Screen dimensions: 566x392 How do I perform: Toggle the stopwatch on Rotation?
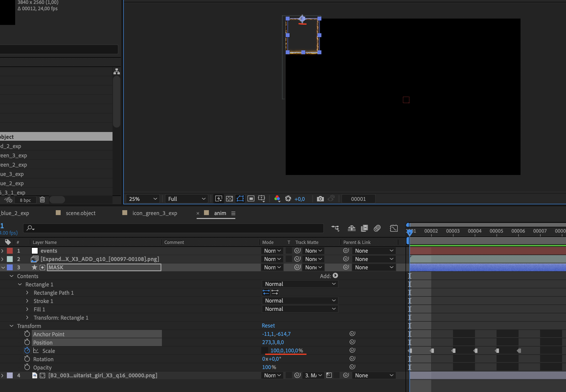tap(27, 359)
